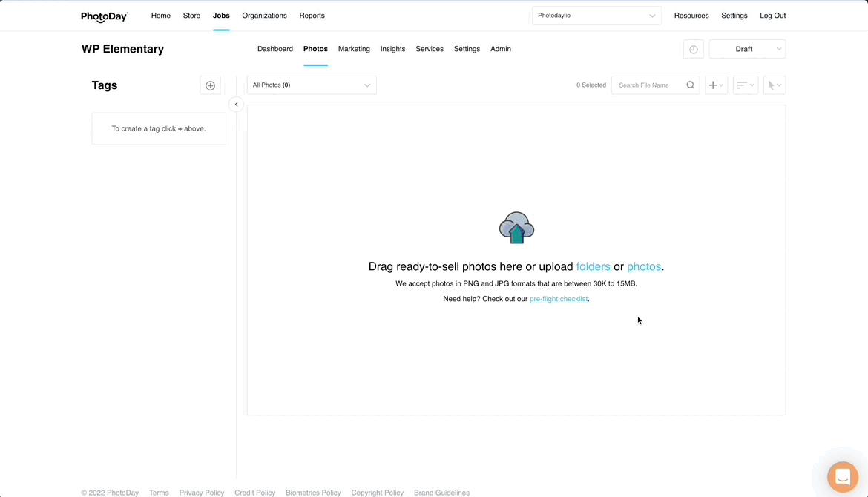Switch to the Marketing tab
Image resolution: width=868 pixels, height=497 pixels.
coord(354,49)
